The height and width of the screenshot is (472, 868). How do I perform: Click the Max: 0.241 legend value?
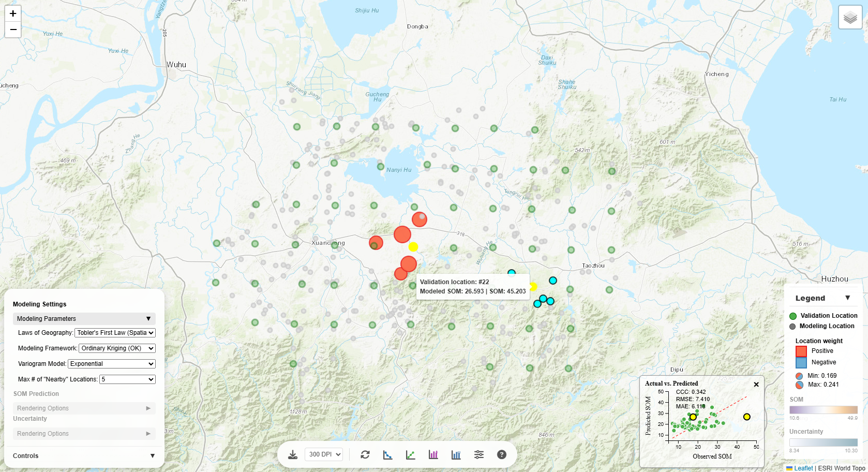point(824,385)
